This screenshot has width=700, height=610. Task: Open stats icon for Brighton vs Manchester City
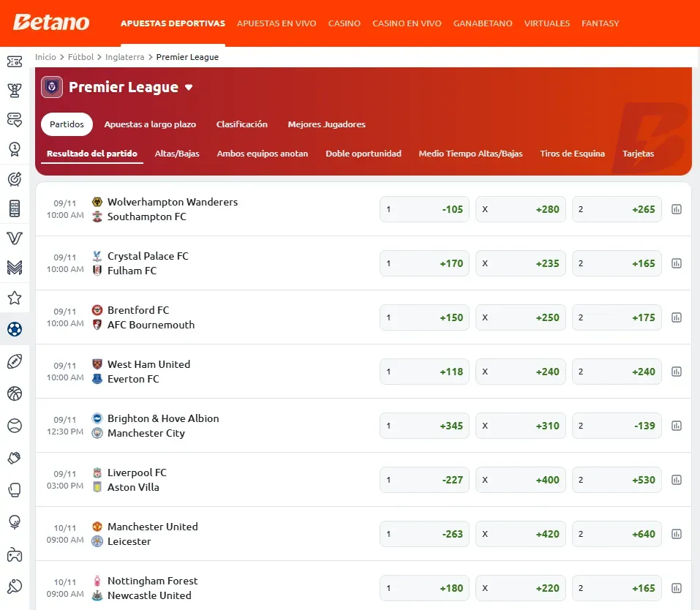tap(676, 426)
